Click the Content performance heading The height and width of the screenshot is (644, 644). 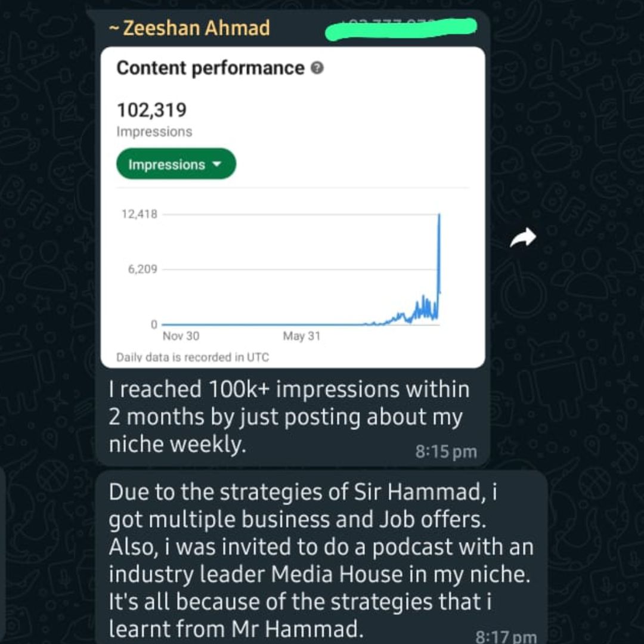[210, 68]
